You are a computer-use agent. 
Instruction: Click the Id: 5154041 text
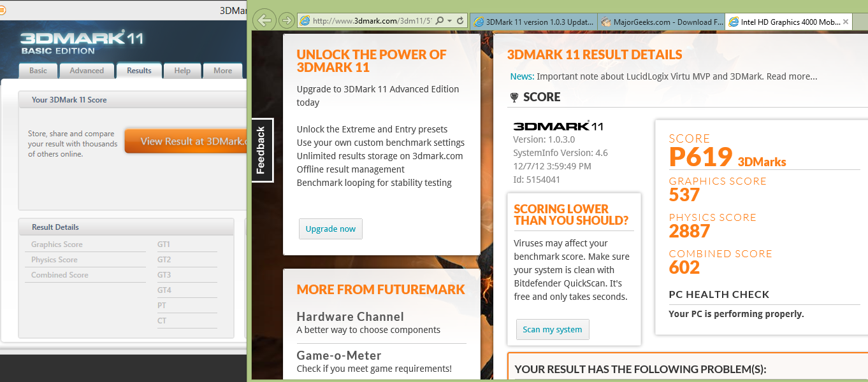click(x=537, y=180)
